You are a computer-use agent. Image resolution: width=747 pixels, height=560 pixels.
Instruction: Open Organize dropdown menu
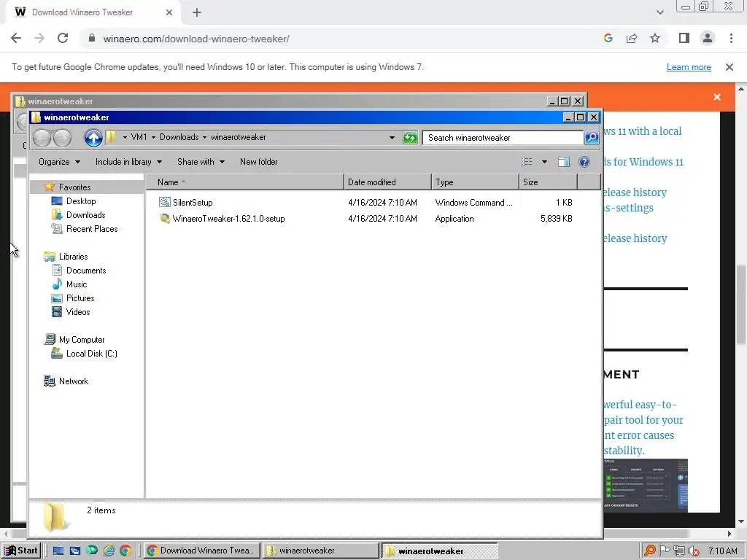click(59, 162)
